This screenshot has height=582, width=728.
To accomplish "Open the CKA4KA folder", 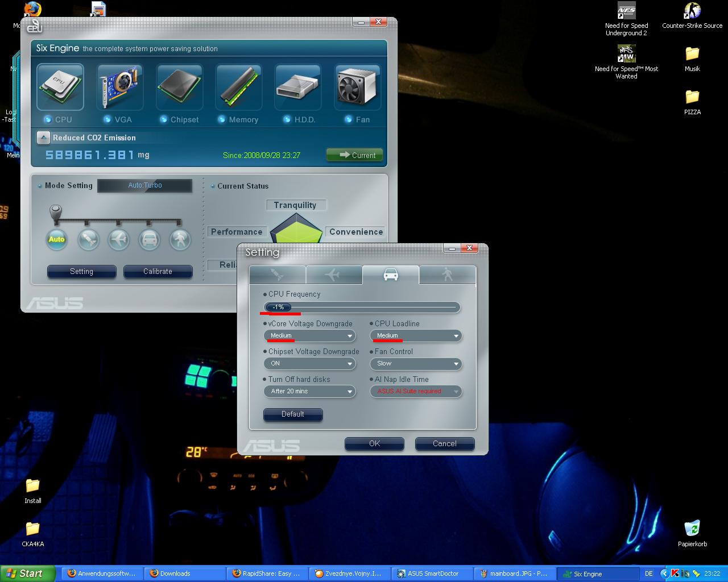I will (32, 534).
